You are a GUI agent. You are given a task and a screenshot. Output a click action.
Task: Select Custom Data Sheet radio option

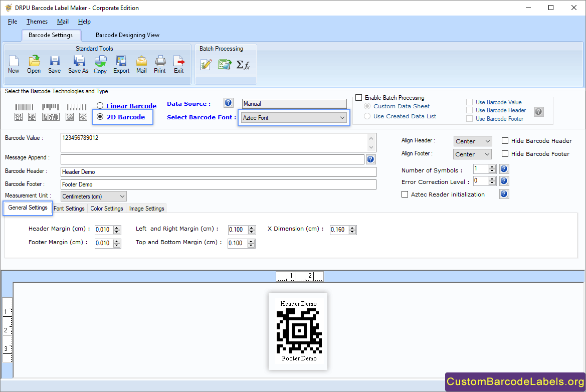[x=367, y=106]
